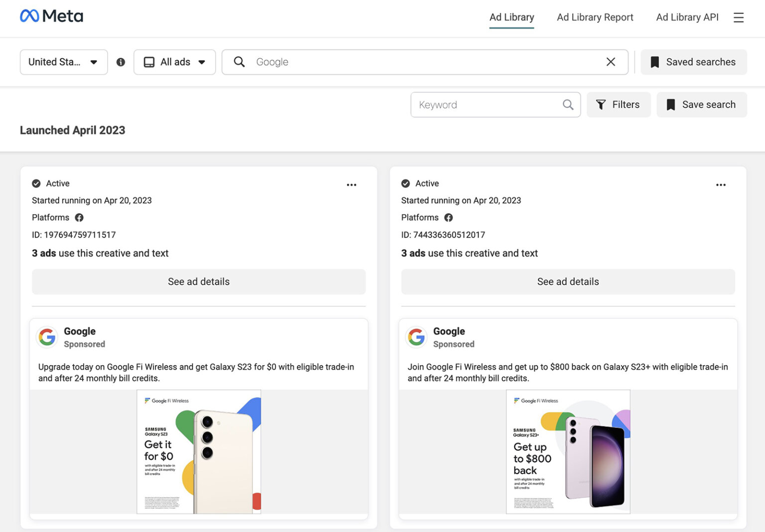Click the Facebook platform icon on the right ad
Viewport: 765px width, 532px height.
[x=448, y=217]
